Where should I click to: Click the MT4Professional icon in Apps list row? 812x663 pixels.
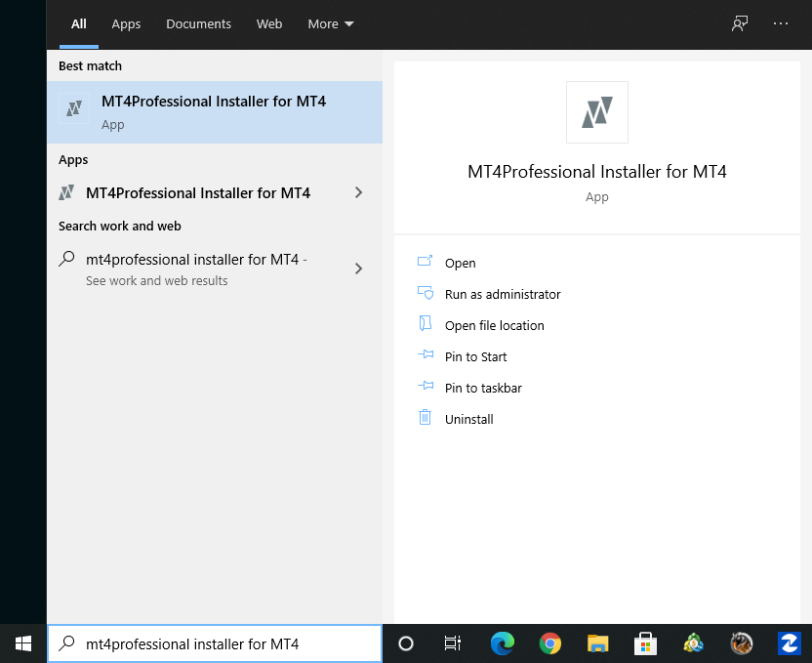click(x=66, y=192)
